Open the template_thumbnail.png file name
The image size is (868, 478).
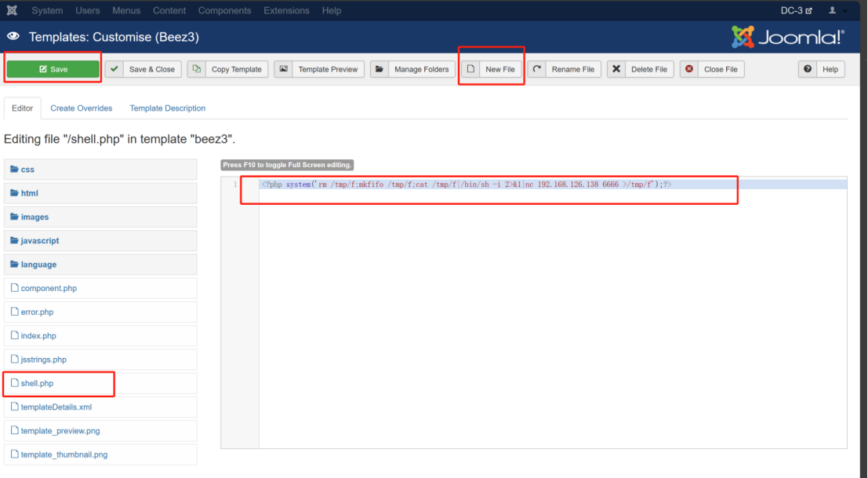point(64,454)
